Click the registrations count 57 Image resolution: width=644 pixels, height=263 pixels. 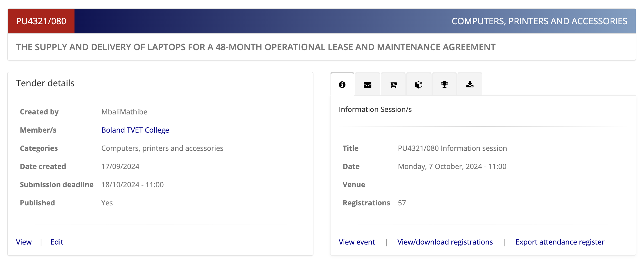[402, 203]
